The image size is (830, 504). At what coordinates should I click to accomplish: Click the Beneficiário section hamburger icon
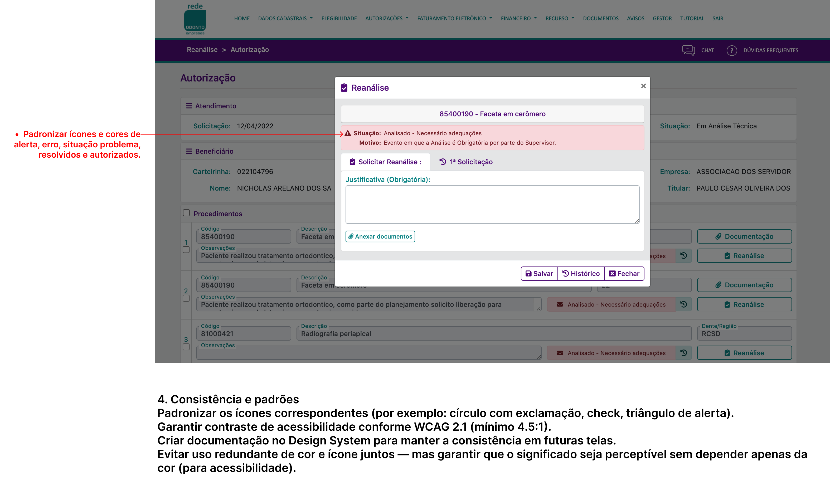click(x=189, y=151)
